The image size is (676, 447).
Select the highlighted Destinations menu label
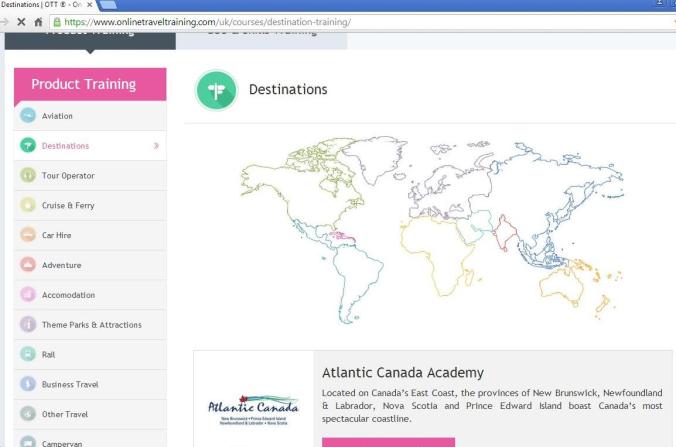pos(65,146)
